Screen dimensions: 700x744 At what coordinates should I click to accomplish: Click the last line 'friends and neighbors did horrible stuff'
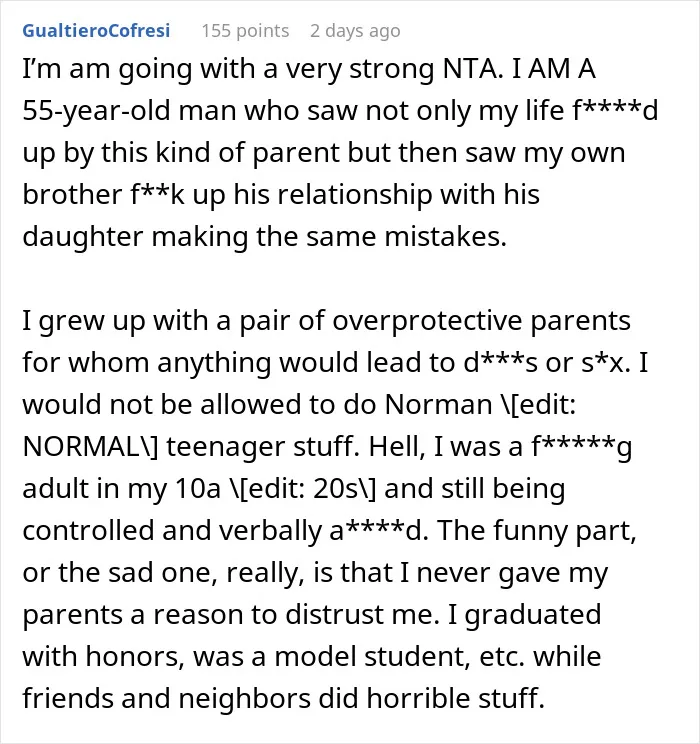click(x=283, y=698)
